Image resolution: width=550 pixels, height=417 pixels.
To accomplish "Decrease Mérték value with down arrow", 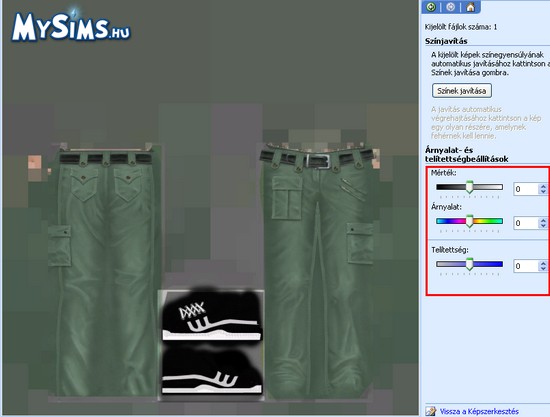I will pyautogui.click(x=543, y=192).
